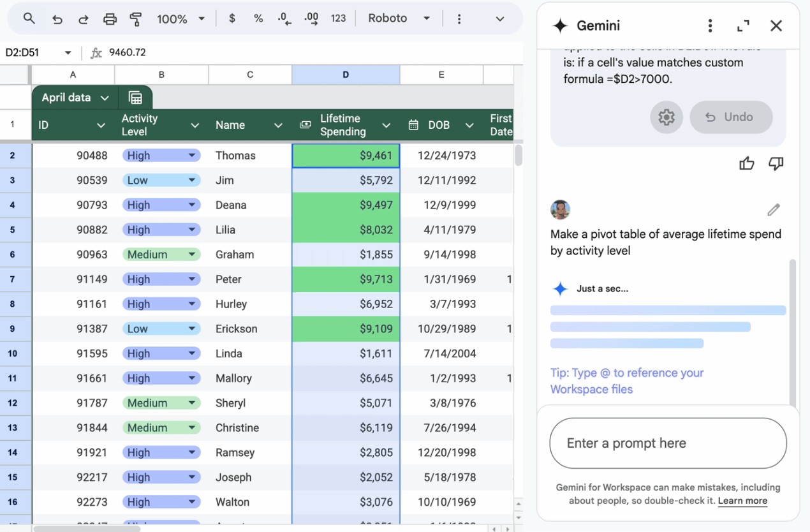Open Activity Level dropdown for Thomas row
810x532 pixels.
click(191, 156)
